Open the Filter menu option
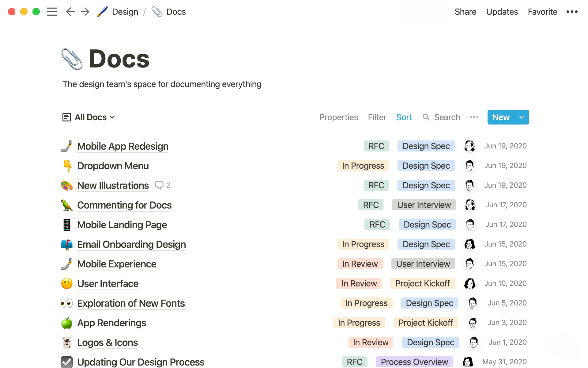 (x=377, y=117)
